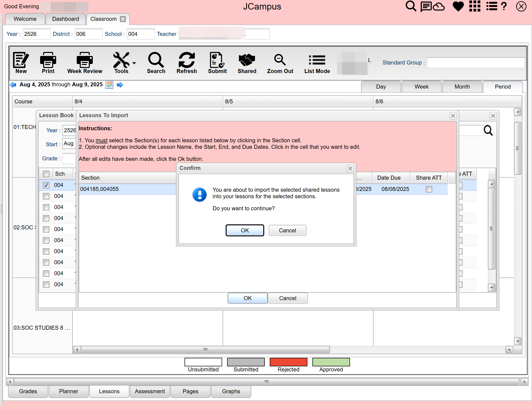Screen dimensions: 532x409
Task: Open the Print tool
Action: click(x=48, y=63)
